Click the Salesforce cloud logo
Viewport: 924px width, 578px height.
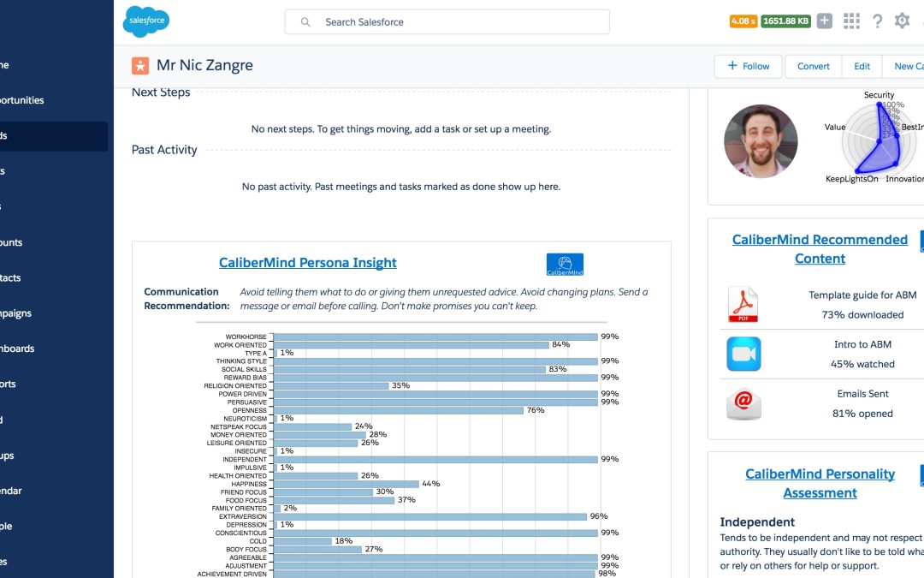click(x=146, y=21)
